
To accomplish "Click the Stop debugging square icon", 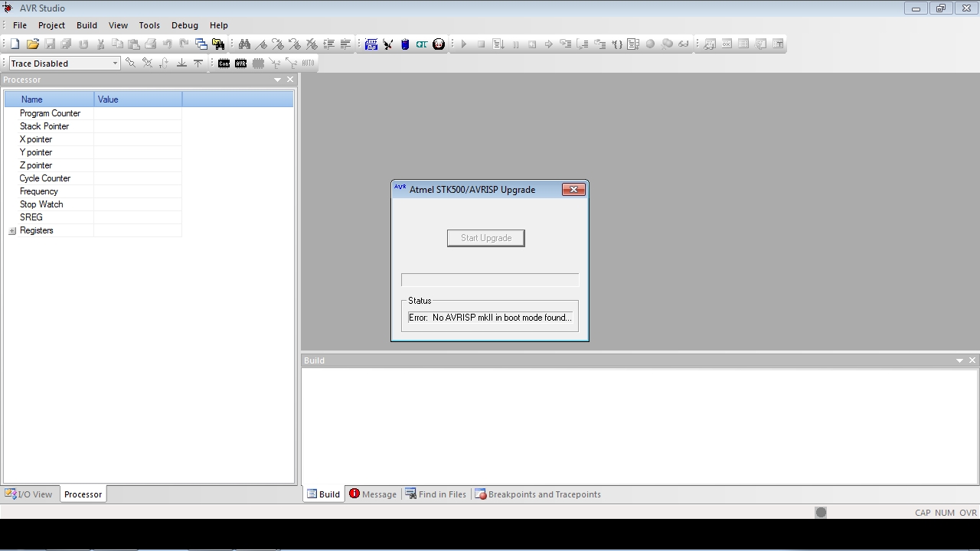I will [x=481, y=44].
